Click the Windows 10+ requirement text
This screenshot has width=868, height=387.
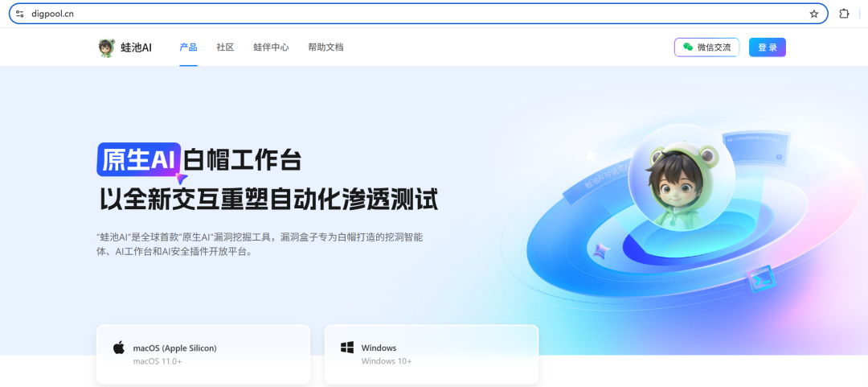click(387, 361)
